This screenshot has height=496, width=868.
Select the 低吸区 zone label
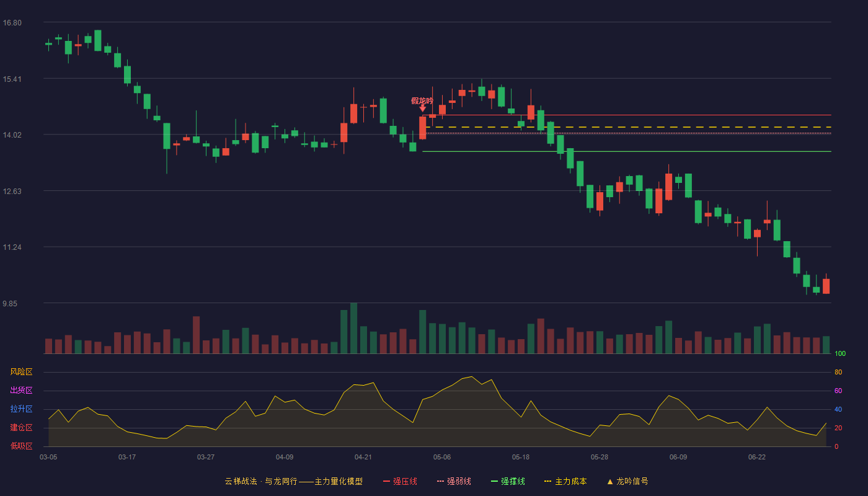pyautogui.click(x=21, y=446)
